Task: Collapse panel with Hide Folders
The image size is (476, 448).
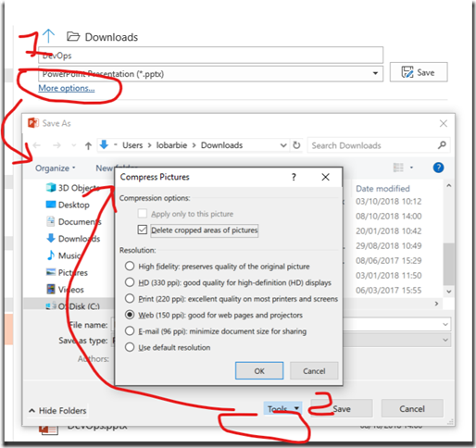Action: [57, 411]
